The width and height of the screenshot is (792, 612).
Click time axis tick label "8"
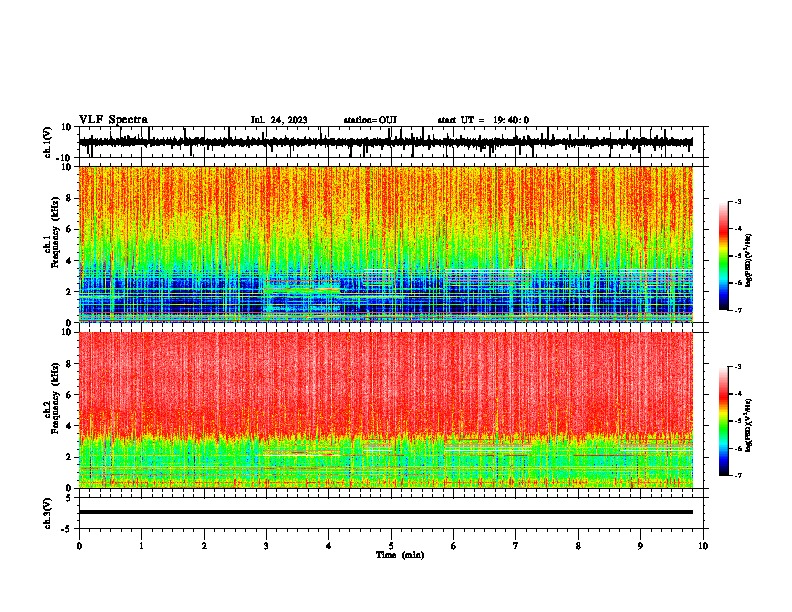[x=578, y=546]
